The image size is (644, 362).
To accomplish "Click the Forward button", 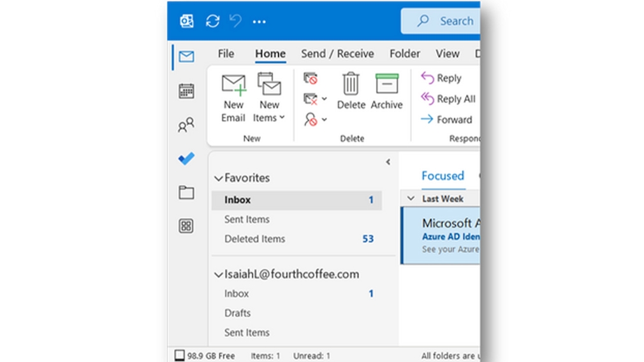I will (446, 119).
